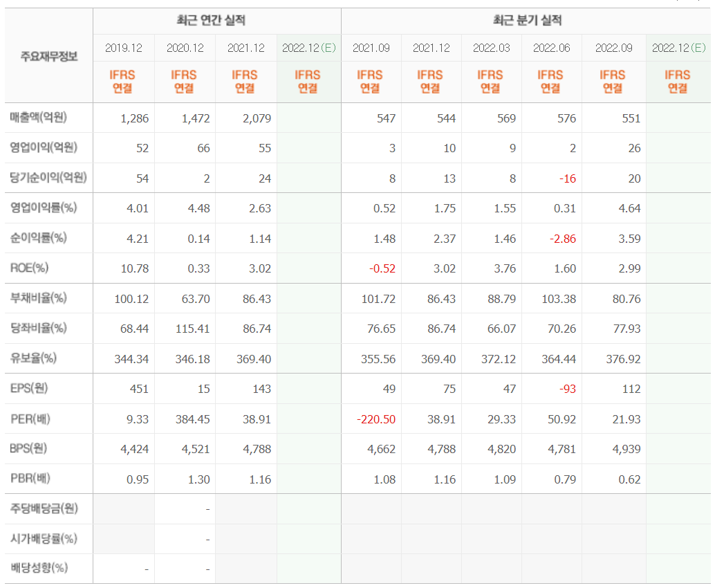Image resolution: width=715 pixels, height=588 pixels.
Task: Select the 최근 분기 실적 header tab
Action: tap(528, 20)
